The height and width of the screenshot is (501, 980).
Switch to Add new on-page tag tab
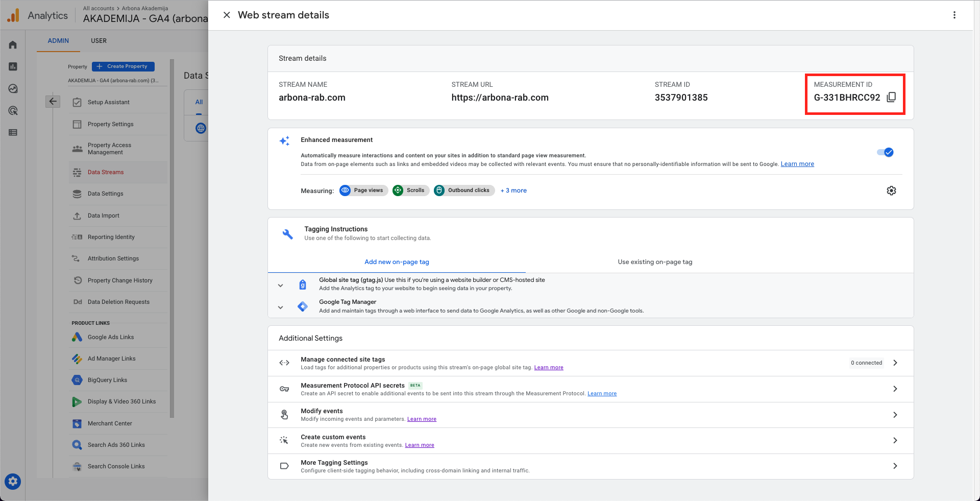(397, 262)
